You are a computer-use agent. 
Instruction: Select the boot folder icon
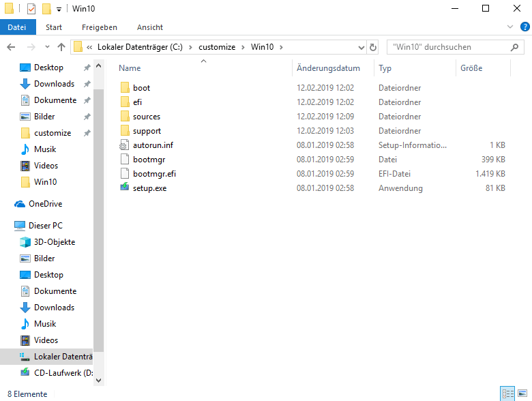click(125, 87)
